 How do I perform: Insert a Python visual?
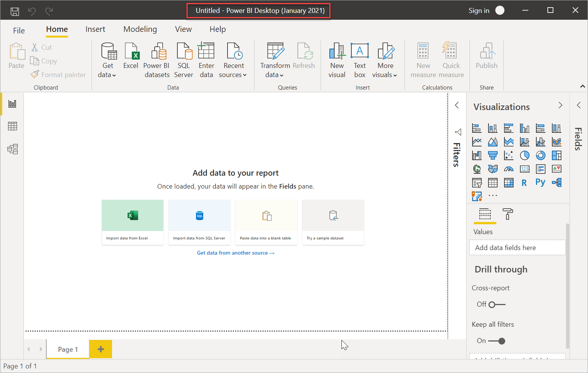pos(541,183)
